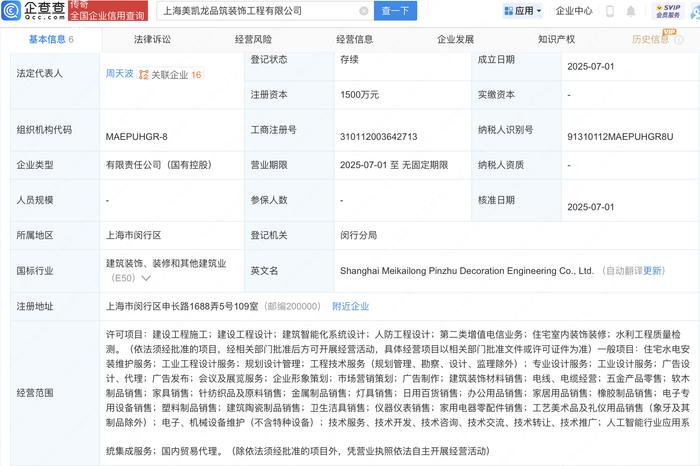Click the 法定代表人 row label
The width and height of the screenshot is (700, 466).
39,73
